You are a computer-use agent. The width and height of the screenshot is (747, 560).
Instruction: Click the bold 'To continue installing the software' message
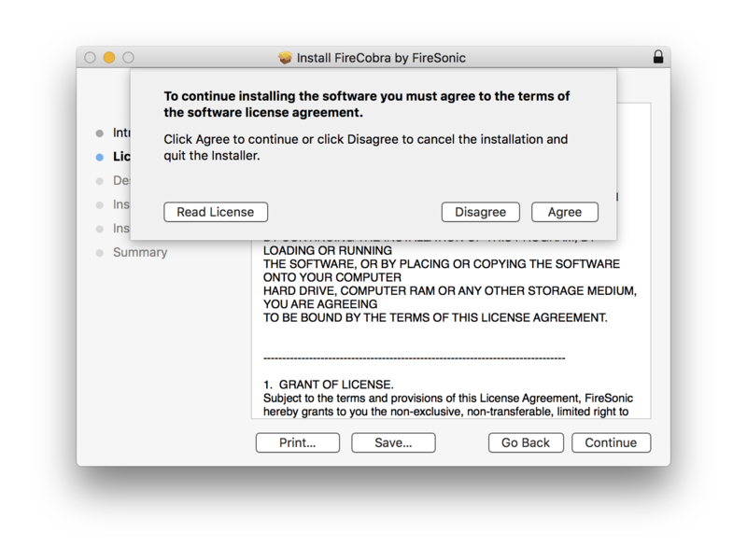click(367, 105)
